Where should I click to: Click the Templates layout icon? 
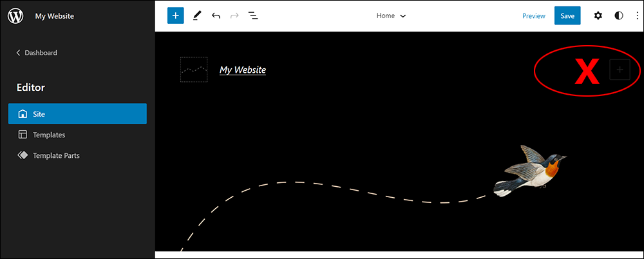[x=23, y=135]
